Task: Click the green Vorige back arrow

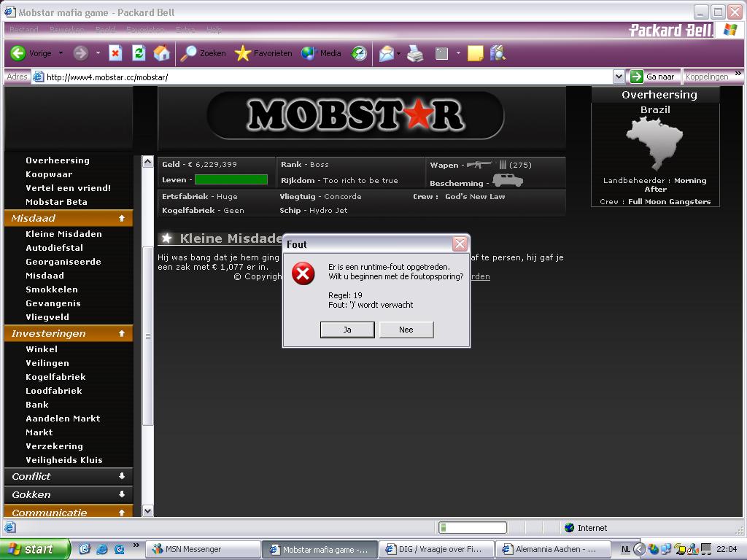Action: (x=19, y=53)
